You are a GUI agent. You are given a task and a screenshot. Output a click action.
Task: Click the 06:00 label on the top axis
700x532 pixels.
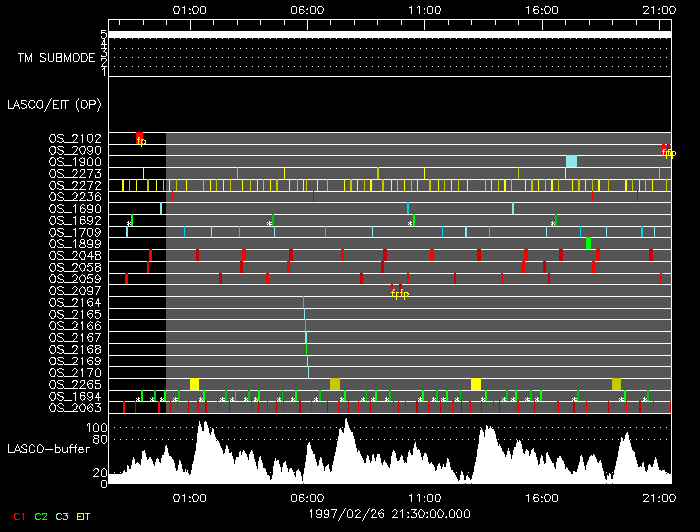point(306,10)
